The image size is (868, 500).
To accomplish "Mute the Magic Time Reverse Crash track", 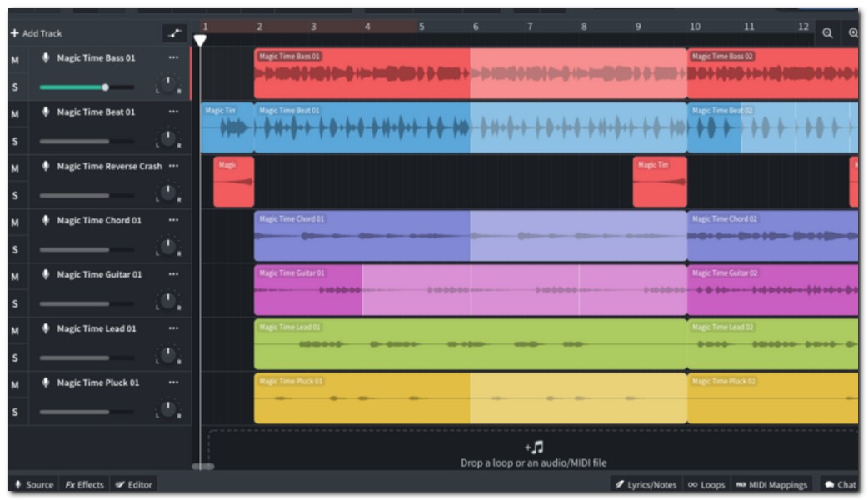I will pyautogui.click(x=15, y=168).
